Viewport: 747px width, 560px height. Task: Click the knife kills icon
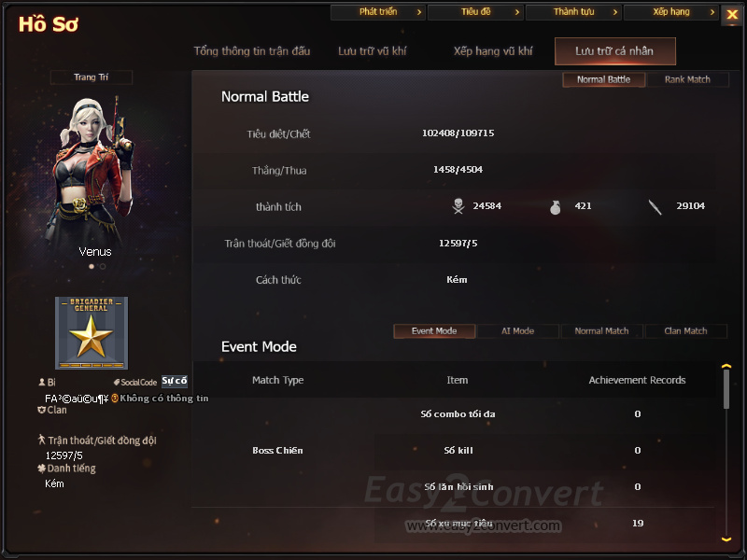(x=655, y=207)
